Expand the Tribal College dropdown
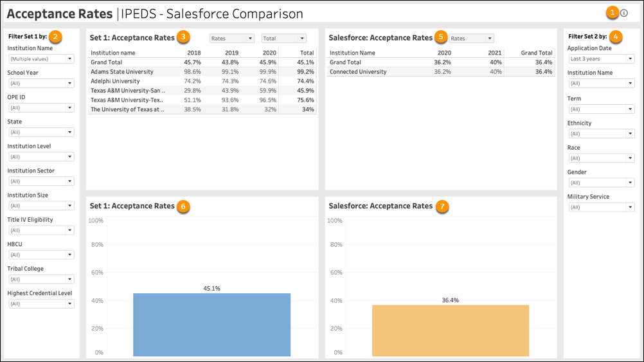Image resolution: width=644 pixels, height=362 pixels. [x=41, y=280]
